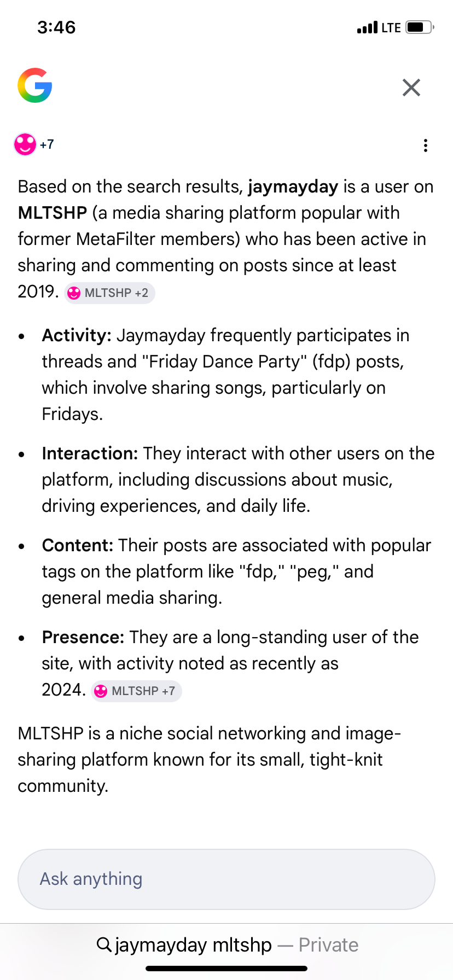Tap the home indicator bar
This screenshot has width=453, height=980.
coord(226,969)
